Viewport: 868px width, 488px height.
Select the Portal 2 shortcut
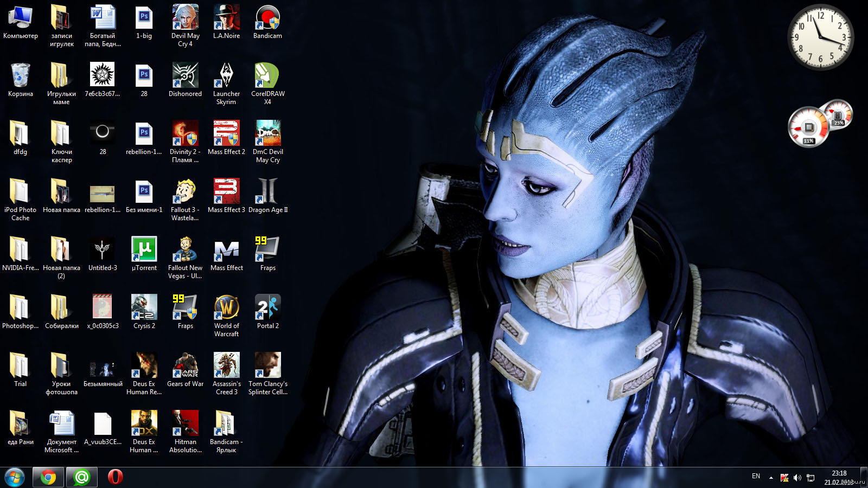[x=268, y=313]
